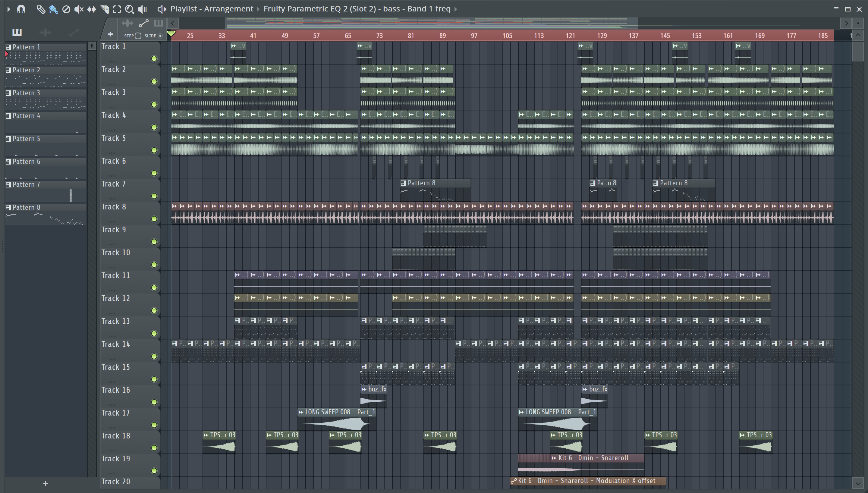Open Modulation X offset automation clip menu

(x=514, y=481)
